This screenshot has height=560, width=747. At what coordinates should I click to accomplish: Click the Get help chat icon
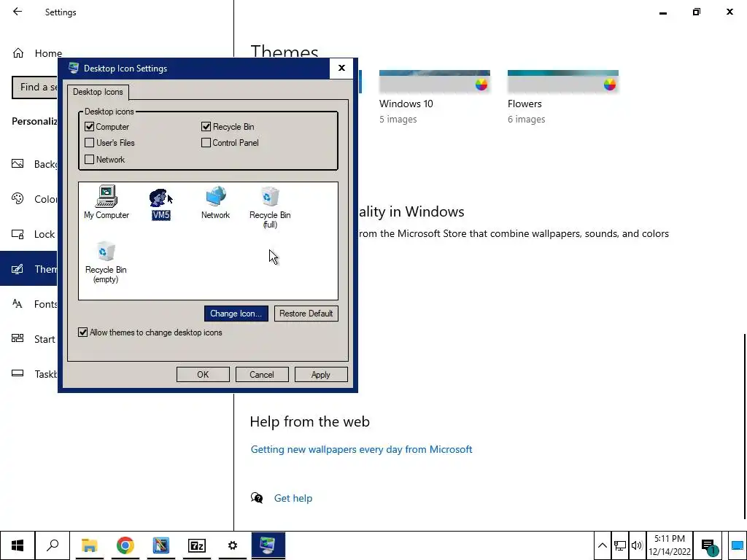point(257,498)
